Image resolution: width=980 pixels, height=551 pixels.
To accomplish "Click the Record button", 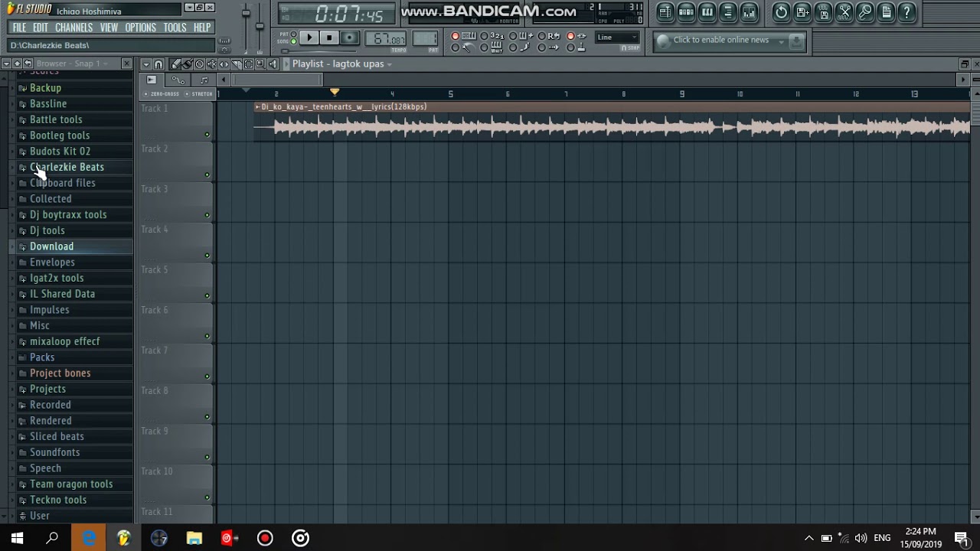I will [349, 37].
